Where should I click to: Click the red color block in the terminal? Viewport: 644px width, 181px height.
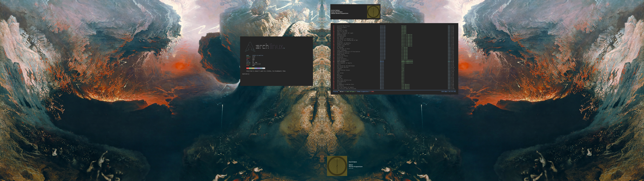pyautogui.click(x=248, y=68)
